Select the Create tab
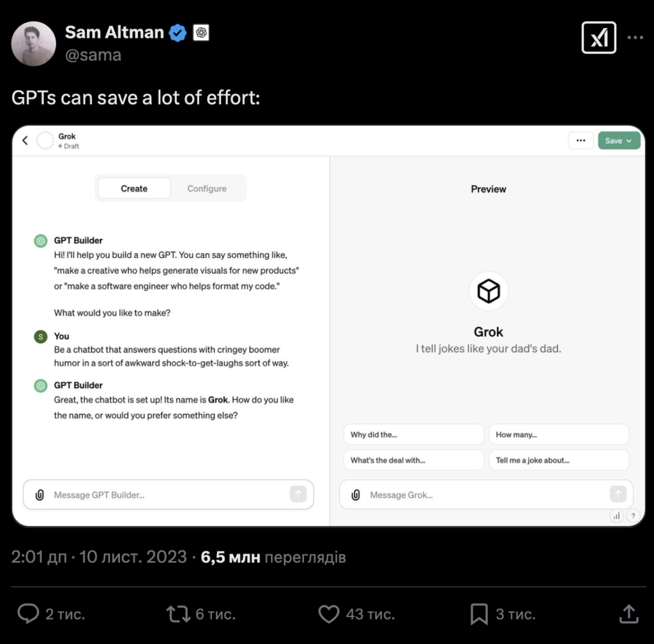 pos(134,188)
